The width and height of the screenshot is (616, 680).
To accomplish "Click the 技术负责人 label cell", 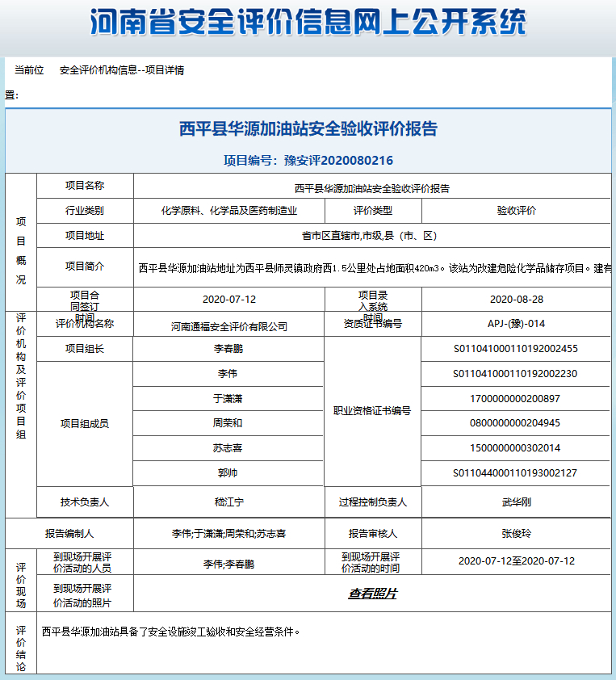I will tap(85, 502).
